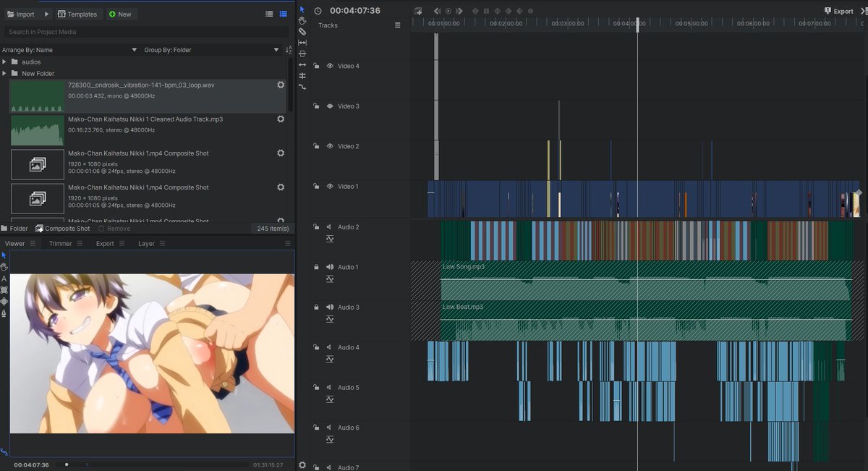Select the Roll edit tool
This screenshot has width=868, height=471.
302,76
